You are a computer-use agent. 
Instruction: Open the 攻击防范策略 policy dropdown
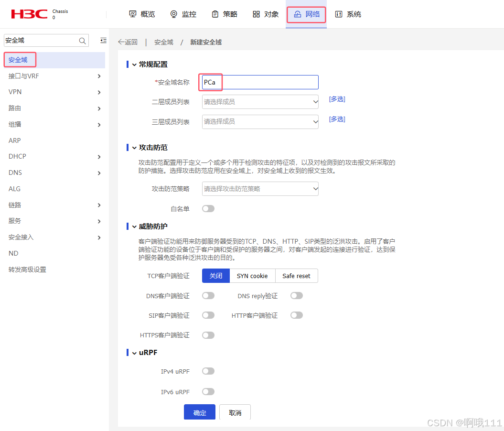260,189
